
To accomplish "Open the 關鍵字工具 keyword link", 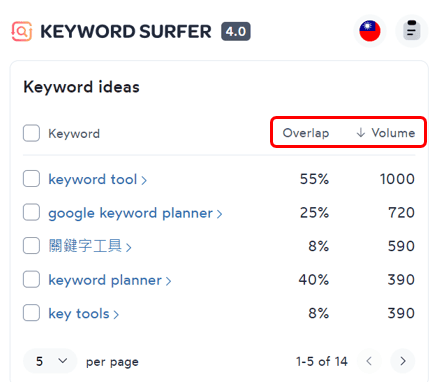I will tap(85, 246).
